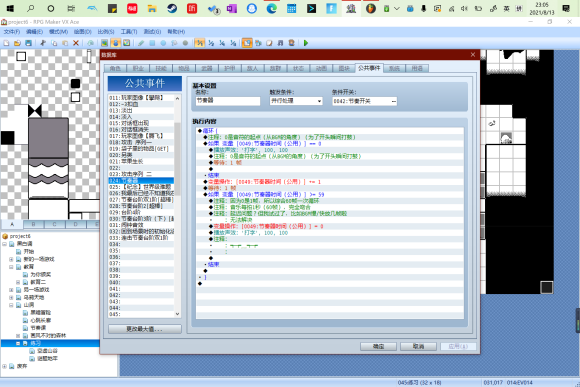Click the Cut icon in the toolbar
The width and height of the screenshot is (580, 387).
click(43, 43)
